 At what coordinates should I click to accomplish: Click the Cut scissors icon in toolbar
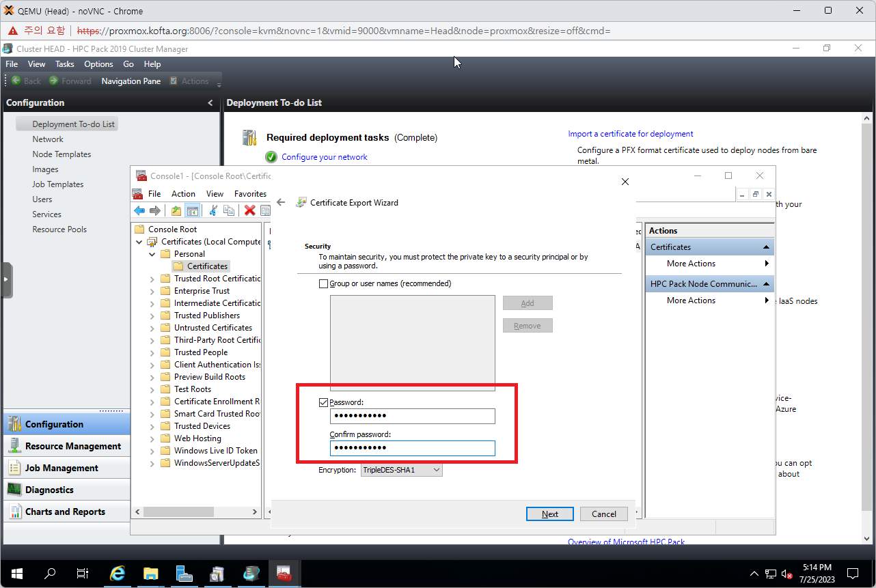213,210
